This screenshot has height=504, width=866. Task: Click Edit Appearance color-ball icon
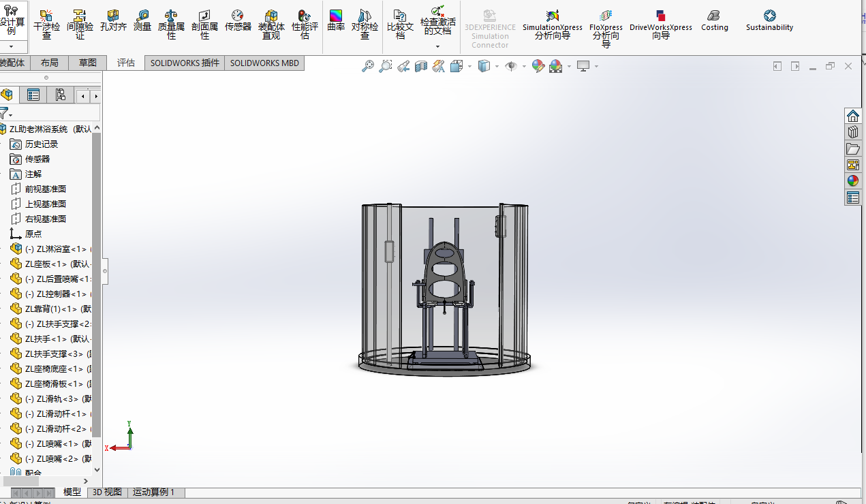pos(538,66)
